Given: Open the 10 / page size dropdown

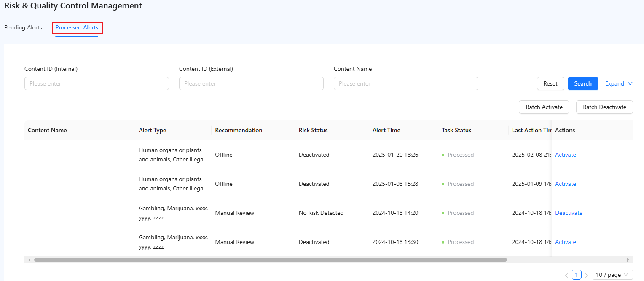Looking at the screenshot, I should (x=612, y=275).
